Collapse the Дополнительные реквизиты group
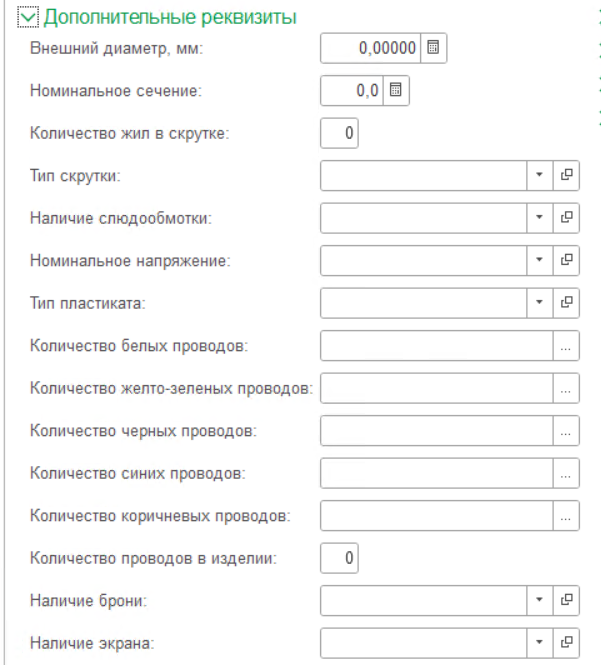The height and width of the screenshot is (665, 601). (28, 17)
